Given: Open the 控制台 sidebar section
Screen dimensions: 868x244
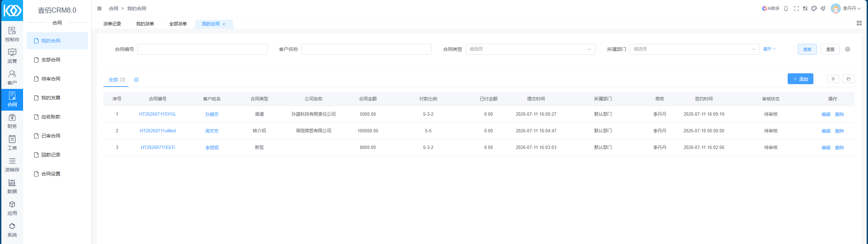Looking at the screenshot, I should (x=12, y=35).
